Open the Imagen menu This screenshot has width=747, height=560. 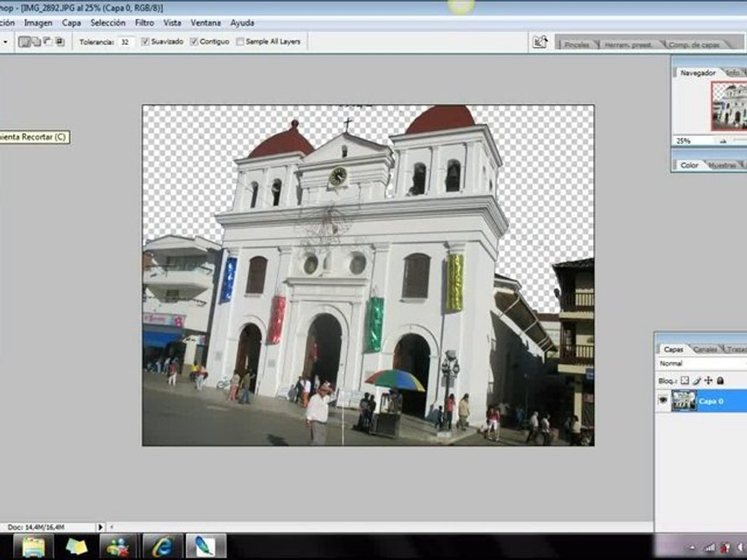(x=38, y=23)
